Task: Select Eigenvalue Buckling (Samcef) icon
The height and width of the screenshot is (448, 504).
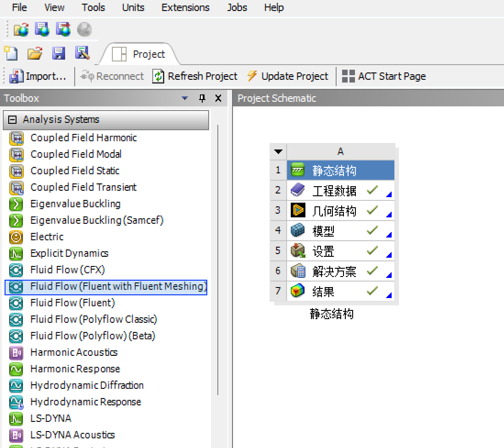Action: click(16, 221)
